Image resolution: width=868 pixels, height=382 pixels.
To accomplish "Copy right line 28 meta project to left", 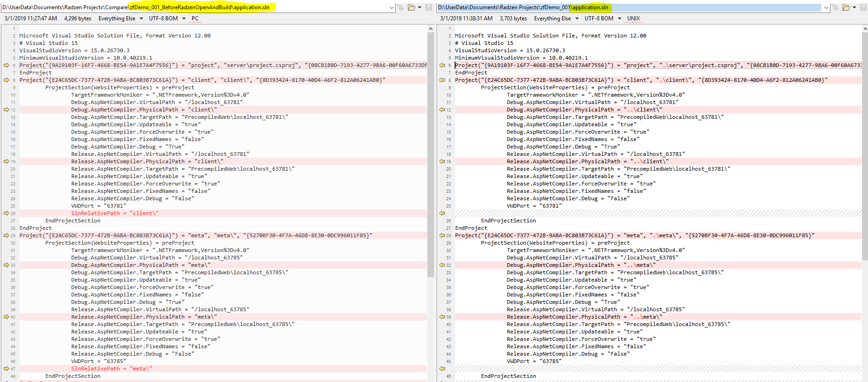I will [442, 235].
